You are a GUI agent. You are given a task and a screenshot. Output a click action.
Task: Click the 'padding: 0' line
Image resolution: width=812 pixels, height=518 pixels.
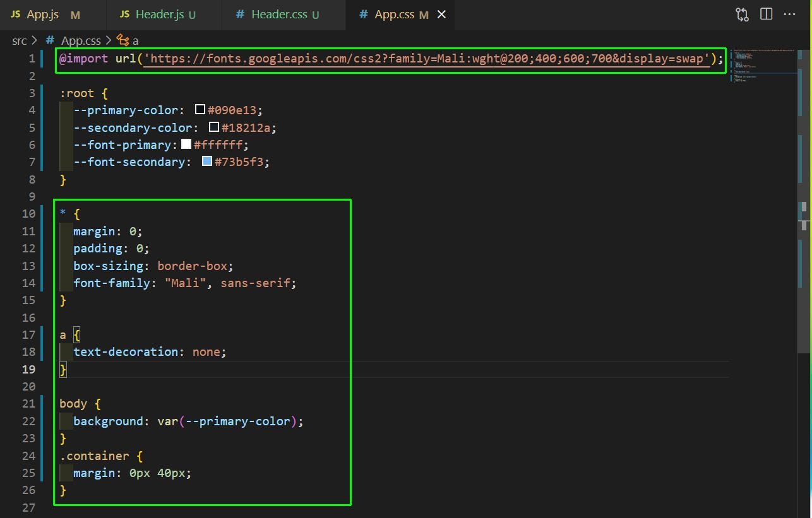coord(112,248)
